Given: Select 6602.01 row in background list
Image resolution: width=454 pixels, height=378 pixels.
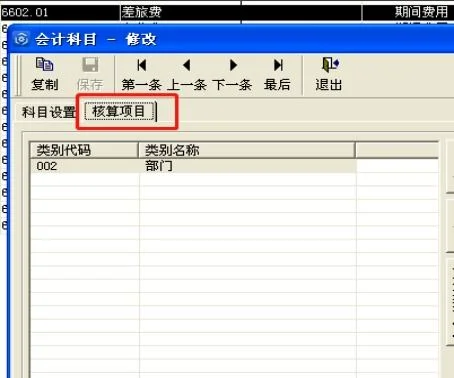Looking at the screenshot, I should (227, 13).
